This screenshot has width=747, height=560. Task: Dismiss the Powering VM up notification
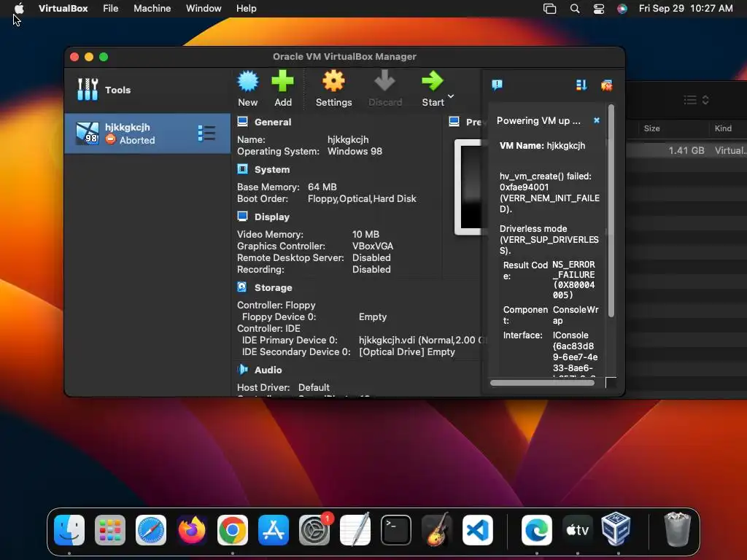pyautogui.click(x=597, y=120)
